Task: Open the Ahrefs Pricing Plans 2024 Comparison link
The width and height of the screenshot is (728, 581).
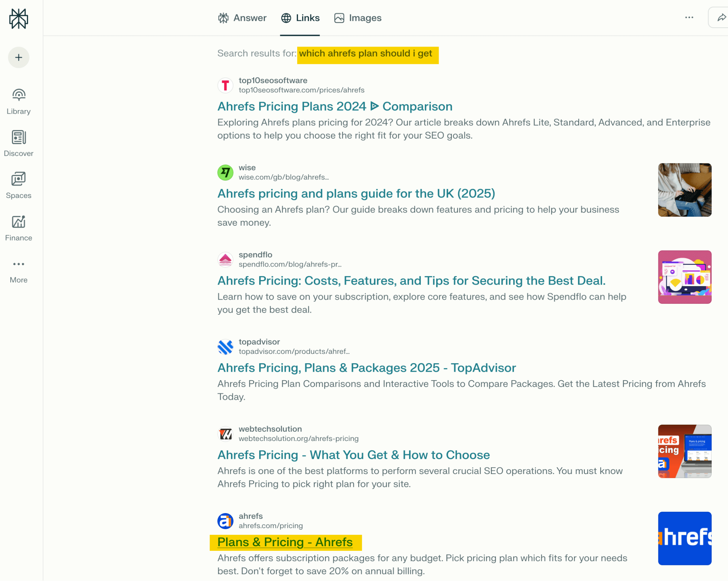Action: [x=334, y=106]
